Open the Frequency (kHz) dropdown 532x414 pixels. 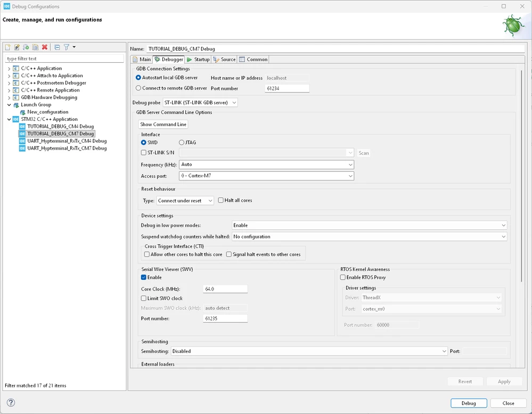point(266,165)
